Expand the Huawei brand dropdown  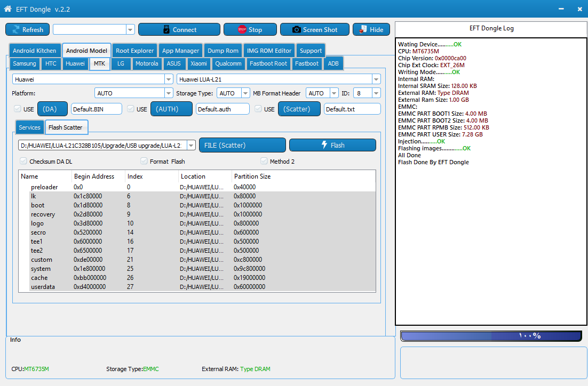click(169, 79)
